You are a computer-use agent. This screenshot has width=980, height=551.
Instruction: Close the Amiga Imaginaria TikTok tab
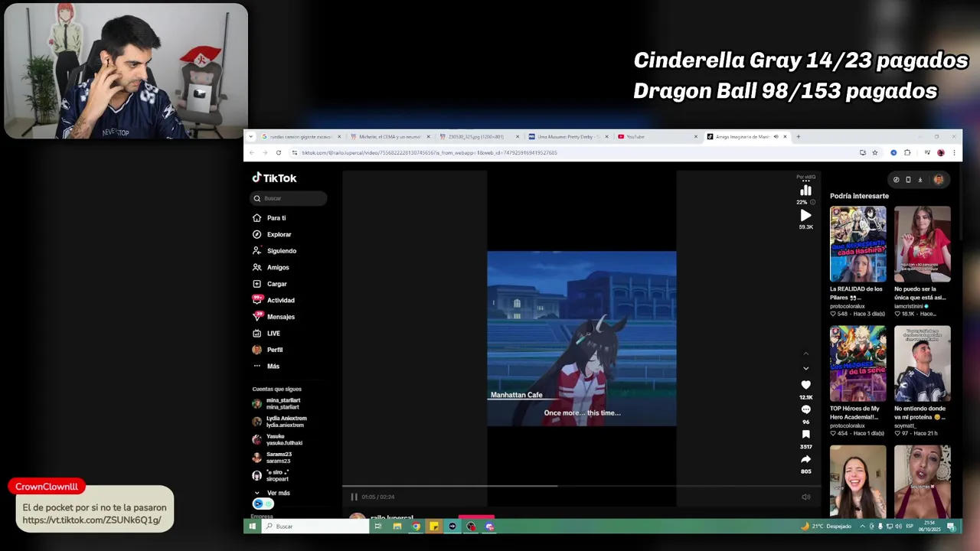click(x=785, y=137)
